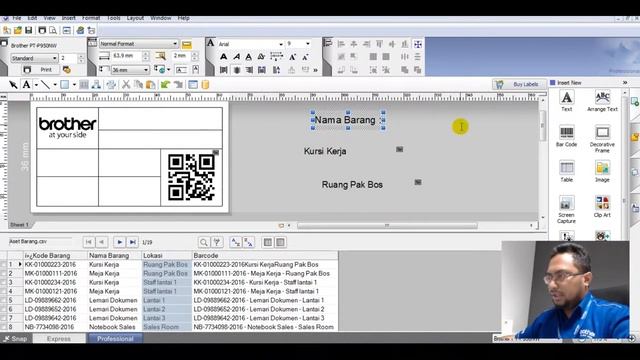Viewport: 640px width, 360px height.
Task: Toggle checkbox of database row 8
Action: pos(4,327)
